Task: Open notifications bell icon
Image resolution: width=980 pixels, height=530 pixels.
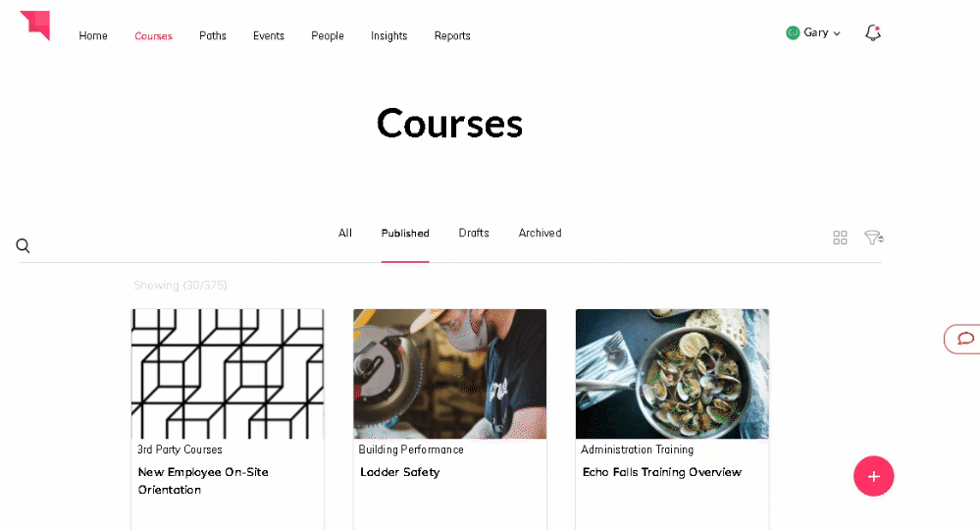Action: [873, 32]
